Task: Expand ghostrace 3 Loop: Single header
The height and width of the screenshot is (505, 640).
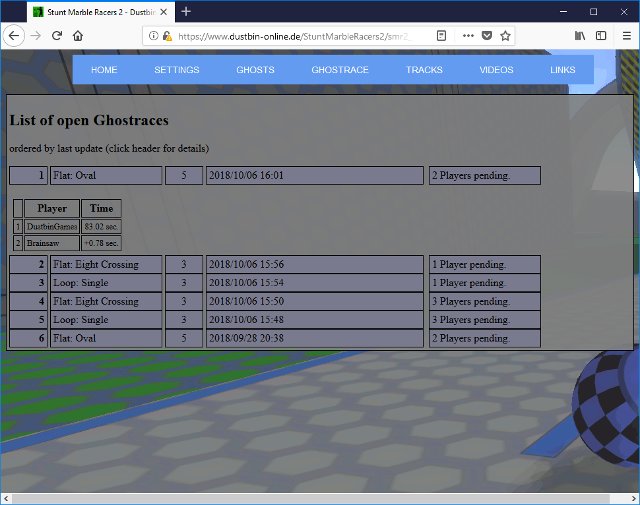Action: [x=106, y=283]
